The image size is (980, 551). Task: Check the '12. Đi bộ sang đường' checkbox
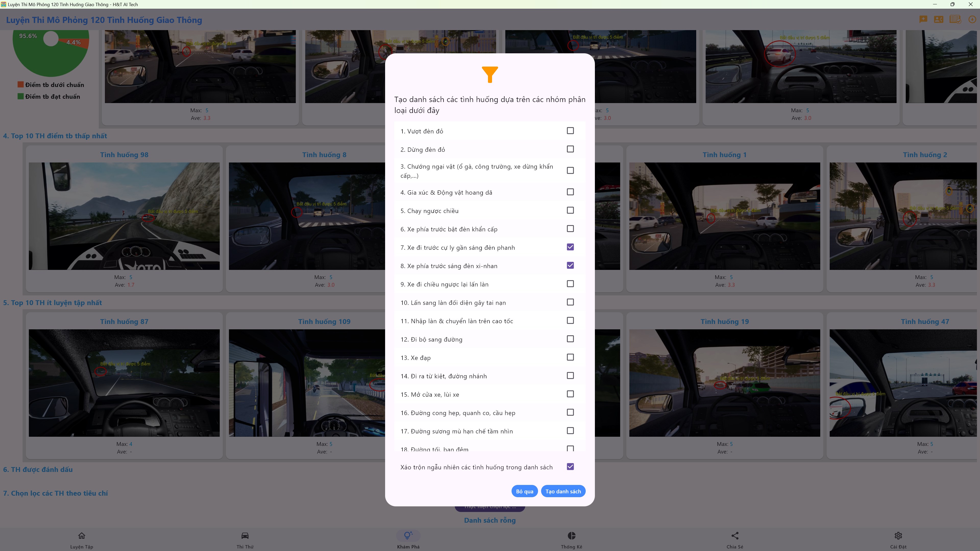570,339
